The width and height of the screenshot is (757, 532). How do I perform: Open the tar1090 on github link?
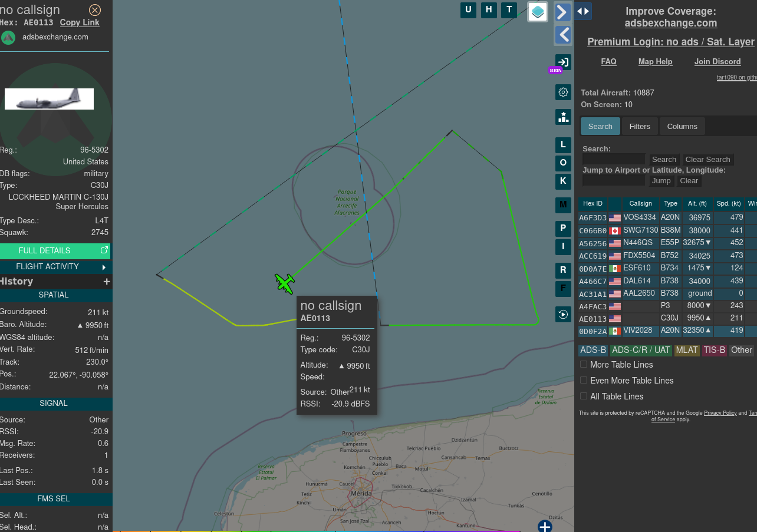[x=737, y=77]
